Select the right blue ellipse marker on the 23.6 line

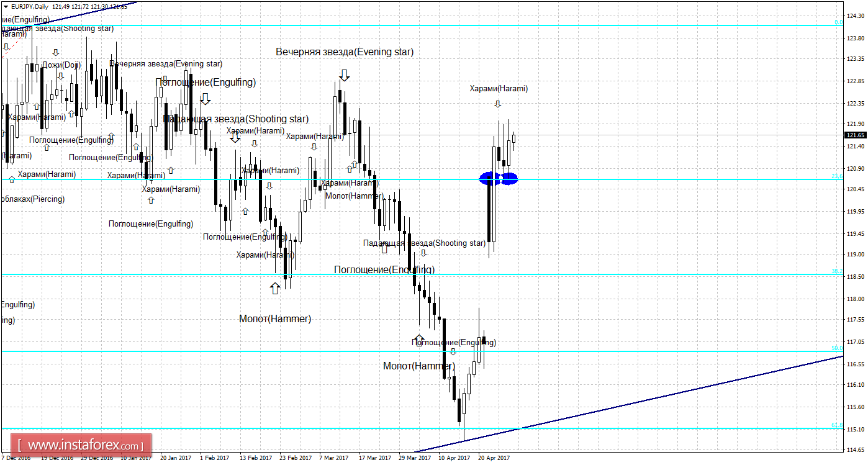(509, 179)
